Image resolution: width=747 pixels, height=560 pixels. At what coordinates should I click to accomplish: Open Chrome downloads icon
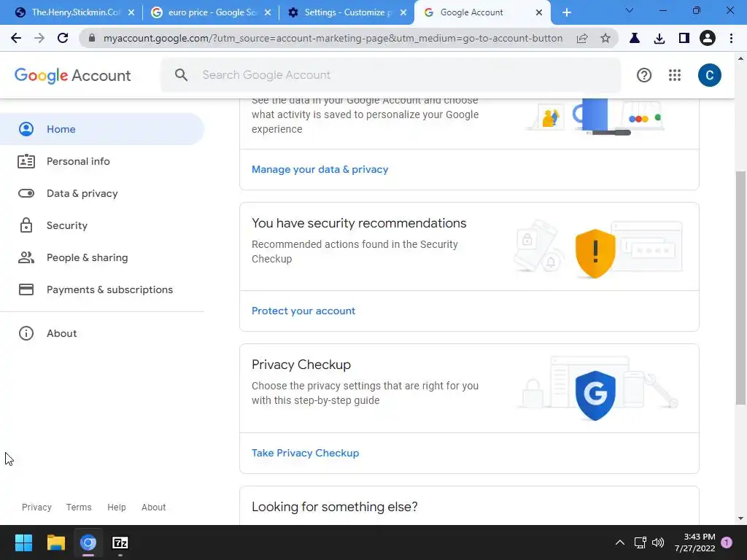coord(659,38)
